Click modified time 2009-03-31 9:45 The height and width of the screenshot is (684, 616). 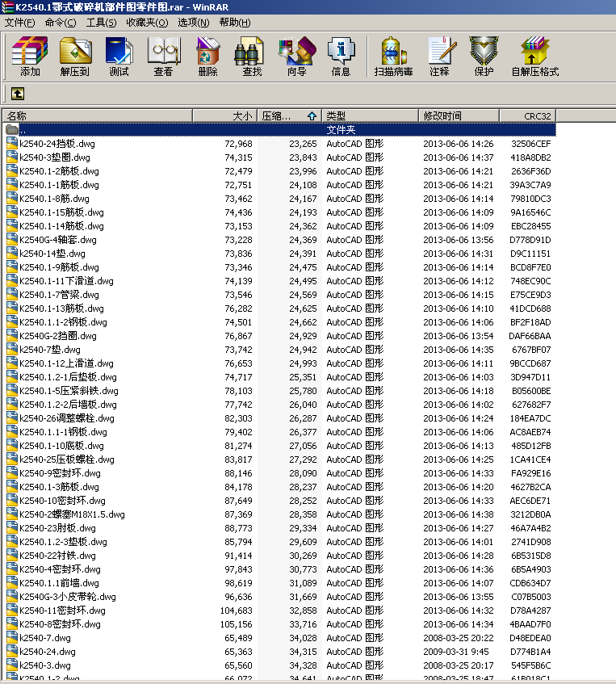455,652
